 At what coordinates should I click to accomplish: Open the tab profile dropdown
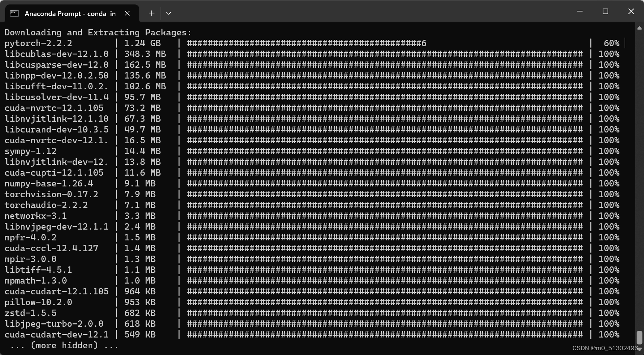click(x=169, y=13)
